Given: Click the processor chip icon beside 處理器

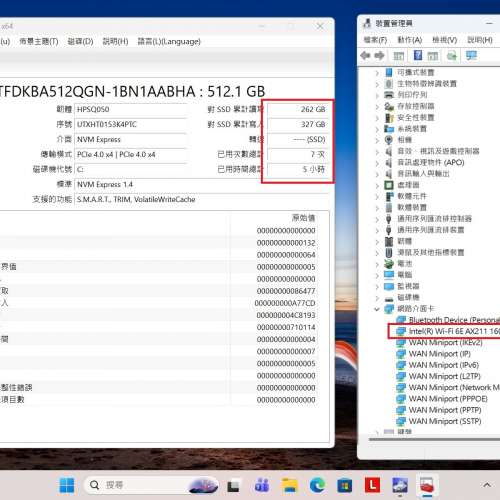Looking at the screenshot, I should [x=389, y=185].
